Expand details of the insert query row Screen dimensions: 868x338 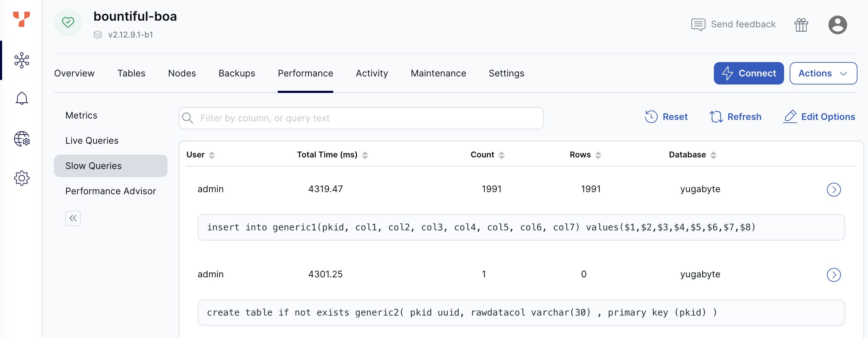tap(834, 190)
